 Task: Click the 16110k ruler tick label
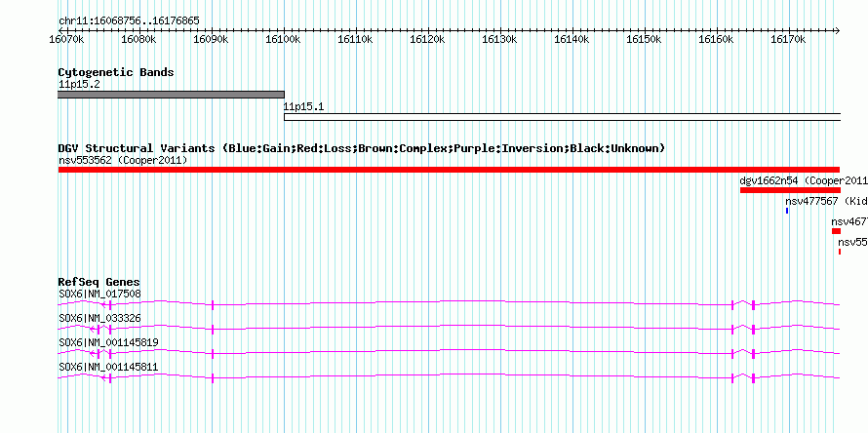pos(355,40)
